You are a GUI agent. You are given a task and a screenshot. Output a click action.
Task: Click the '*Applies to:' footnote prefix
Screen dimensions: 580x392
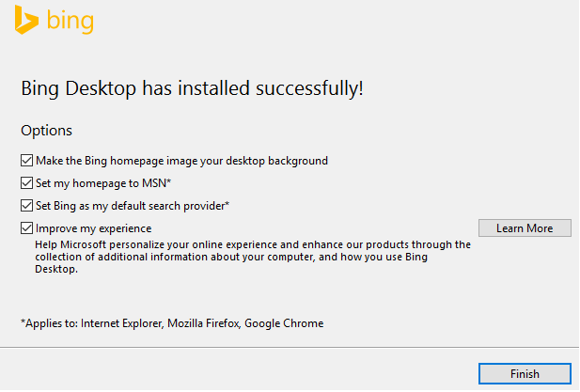click(x=49, y=323)
